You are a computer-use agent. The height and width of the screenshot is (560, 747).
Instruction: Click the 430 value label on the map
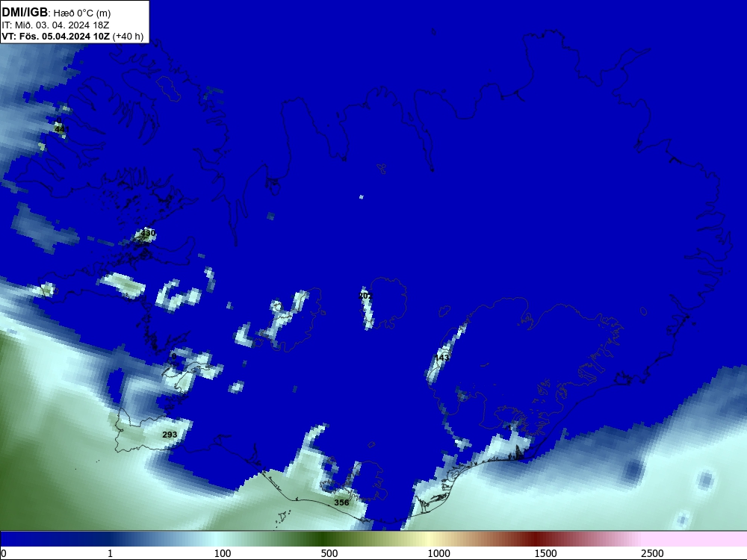[148, 233]
